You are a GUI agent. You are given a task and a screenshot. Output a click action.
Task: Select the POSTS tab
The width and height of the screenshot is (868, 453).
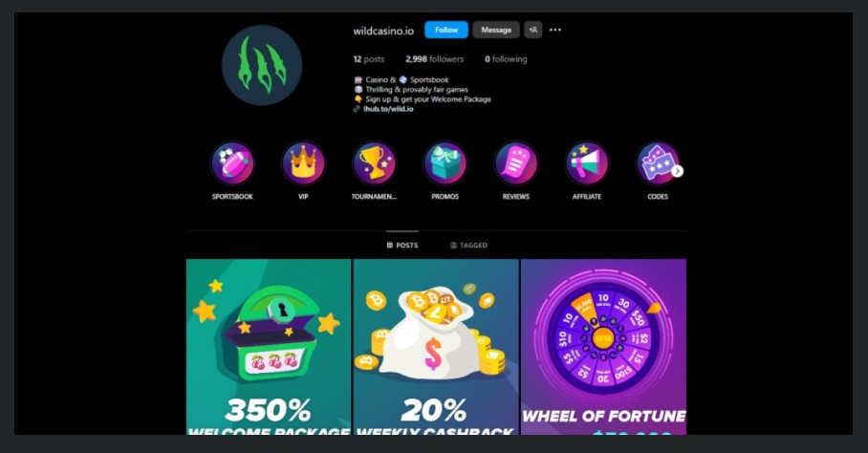point(402,245)
